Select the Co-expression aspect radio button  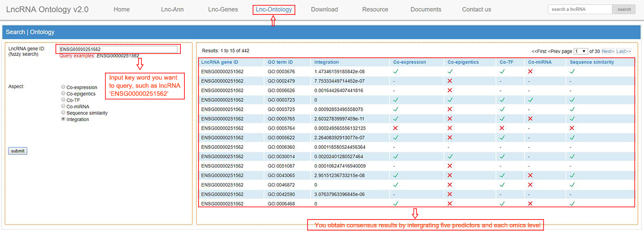pos(63,88)
